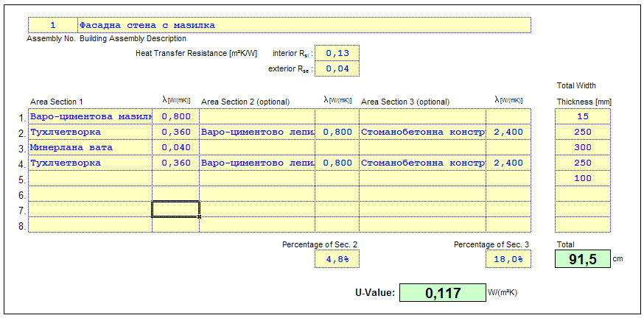Click row 1 lambda value 0,800
This screenshot has height=318, width=644.
tap(175, 116)
